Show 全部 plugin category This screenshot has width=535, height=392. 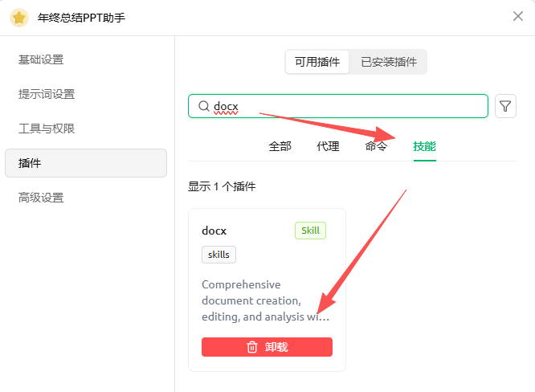[280, 146]
